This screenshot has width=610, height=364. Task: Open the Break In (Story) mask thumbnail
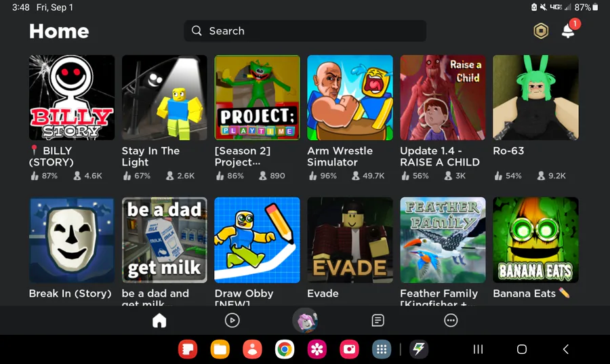[x=72, y=240]
